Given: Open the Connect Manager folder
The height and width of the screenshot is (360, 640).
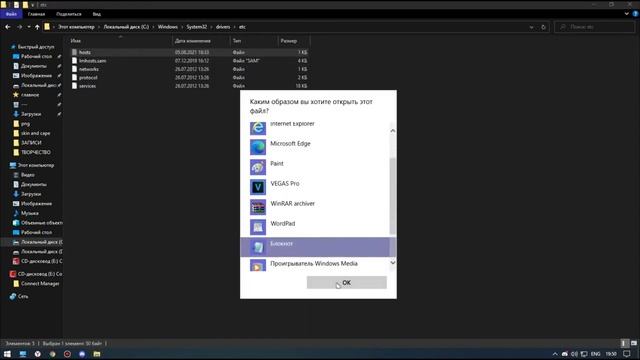Looking at the screenshot, I should click(x=40, y=283).
